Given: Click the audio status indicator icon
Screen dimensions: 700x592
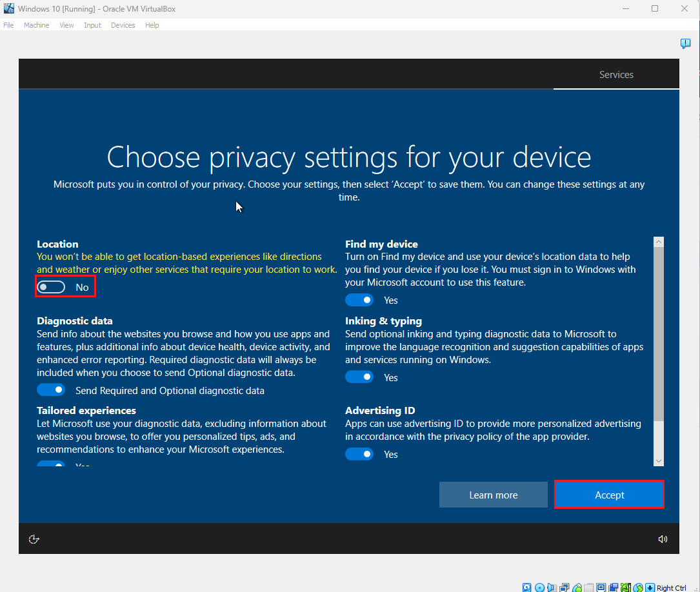Looking at the screenshot, I should (x=552, y=587).
